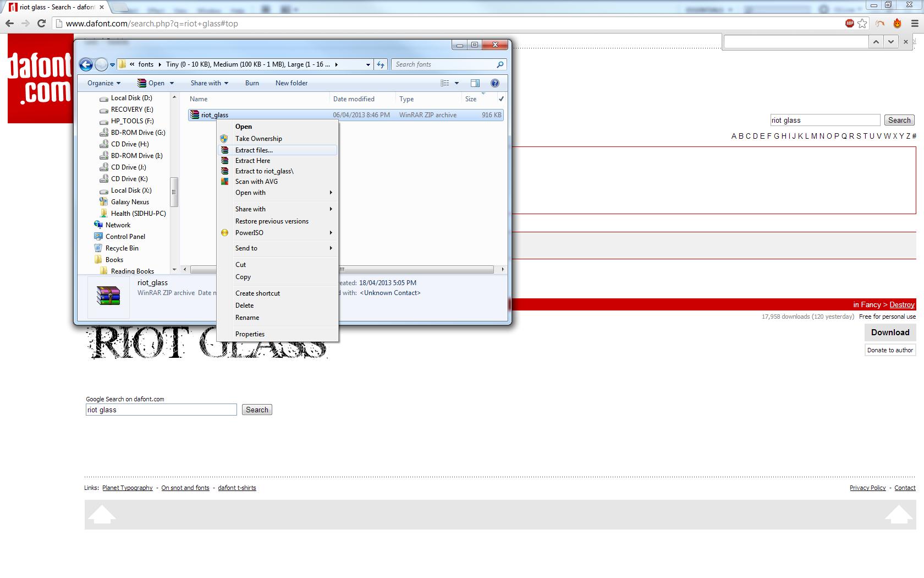Select Take Ownership menu entry
Image resolution: width=924 pixels, height=578 pixels.
(278, 139)
